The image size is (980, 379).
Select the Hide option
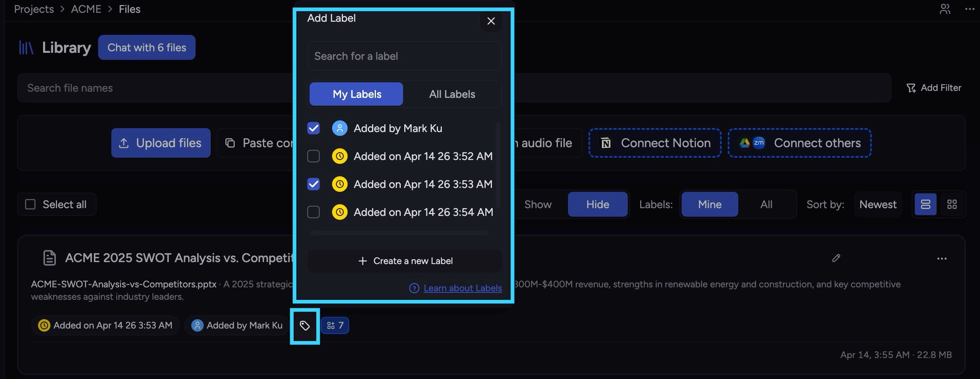point(597,204)
